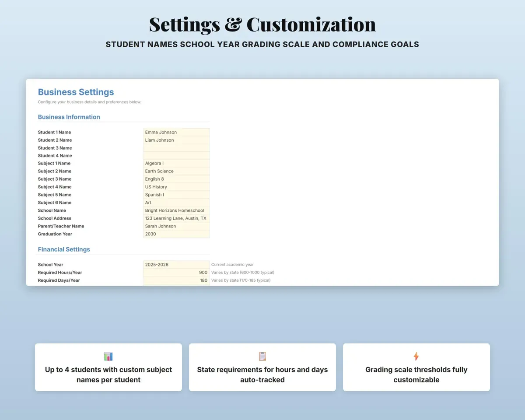Viewport: 525px width, 420px height.
Task: Click the 'State requirements for hours' card text
Action: pos(262,375)
